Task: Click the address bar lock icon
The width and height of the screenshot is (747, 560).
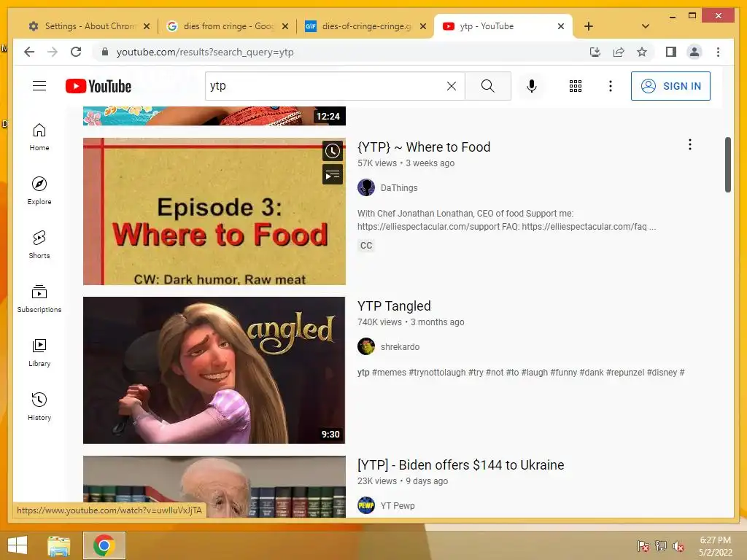Action: [105, 52]
